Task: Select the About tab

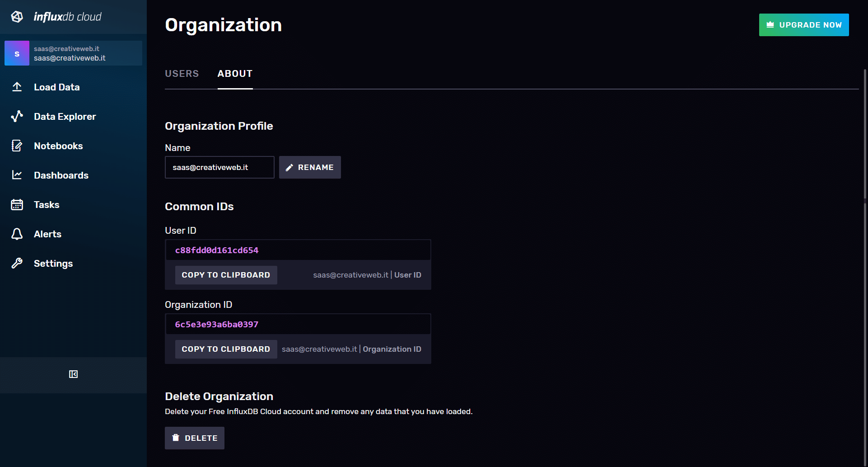Action: point(235,74)
